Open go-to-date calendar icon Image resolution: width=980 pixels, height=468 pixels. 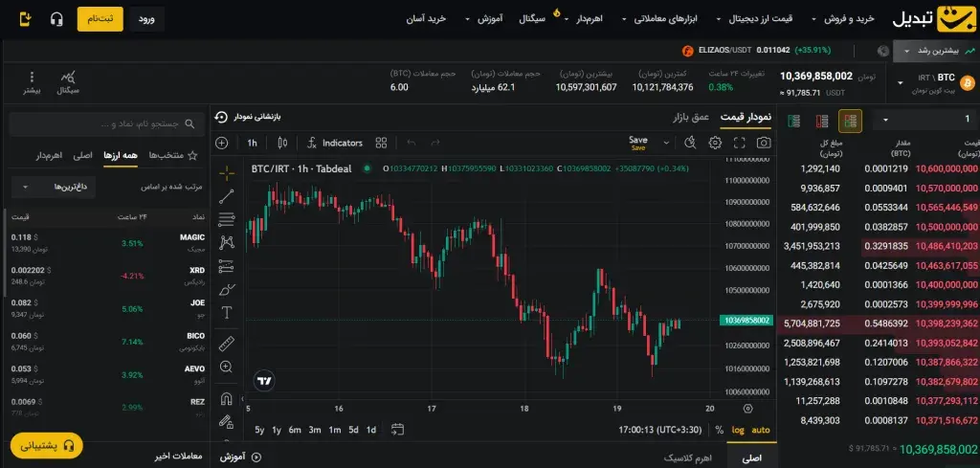(397, 430)
